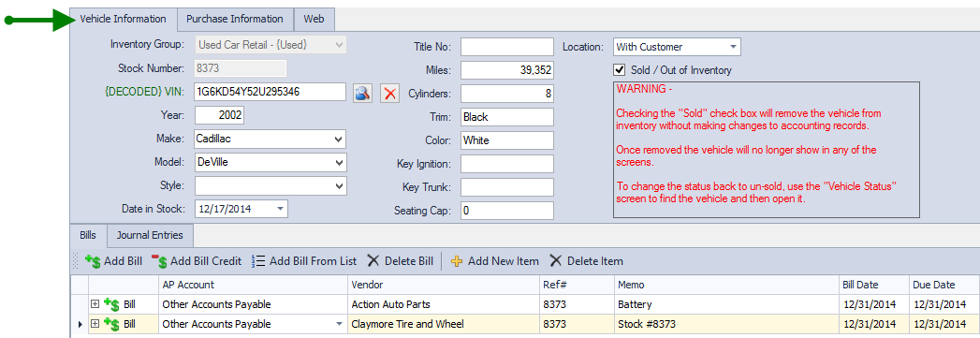Click the Title No input field
This screenshot has width=980, height=338.
(x=507, y=47)
